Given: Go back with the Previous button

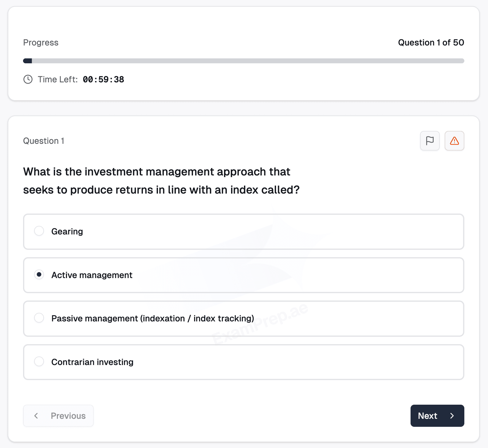Looking at the screenshot, I should tap(58, 416).
